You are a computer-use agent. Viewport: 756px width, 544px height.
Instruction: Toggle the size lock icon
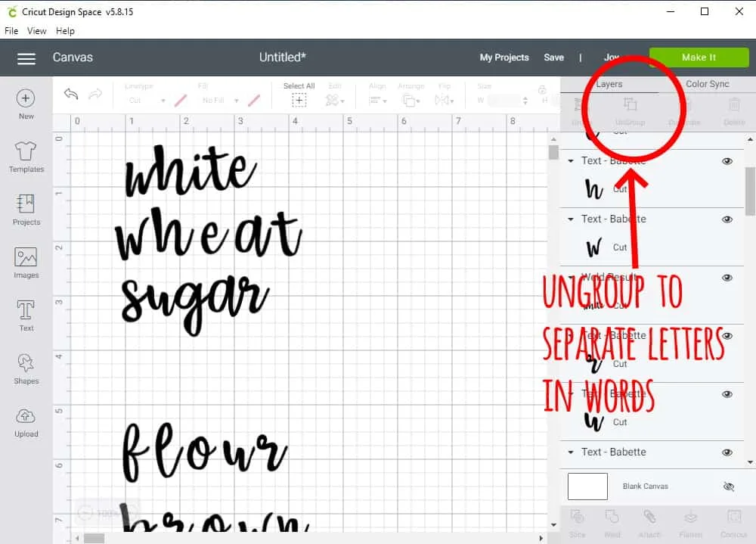[x=542, y=90]
